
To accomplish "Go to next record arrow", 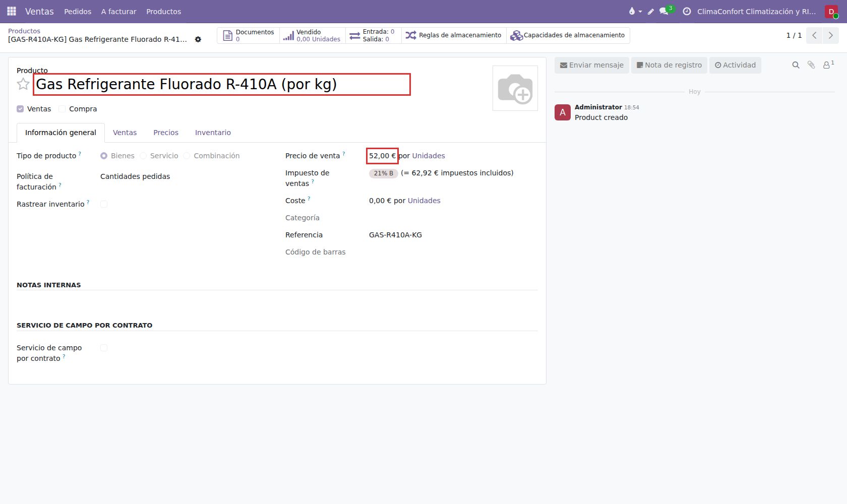I will point(831,35).
